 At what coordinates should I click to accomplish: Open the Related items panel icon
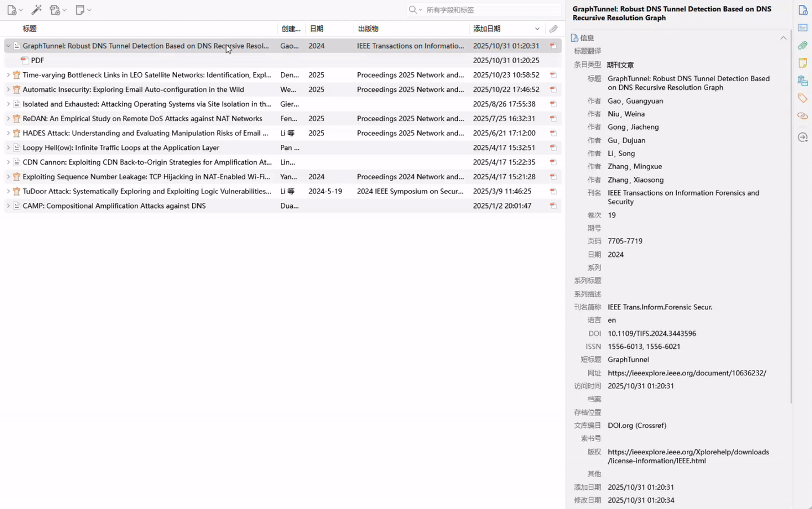tap(802, 116)
